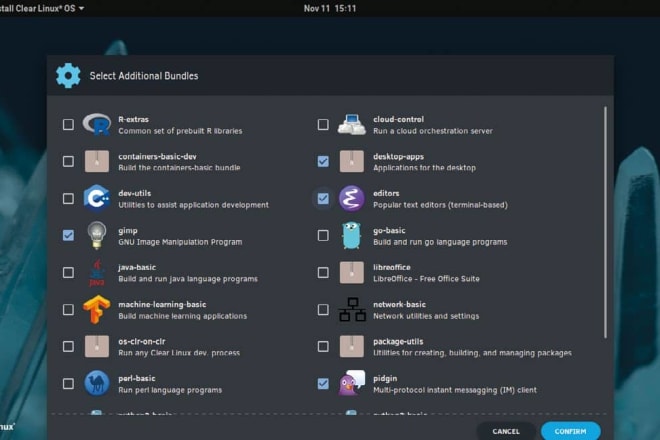Open the Nov 11 15:11 clock menu
660x440 pixels.
tap(330, 8)
